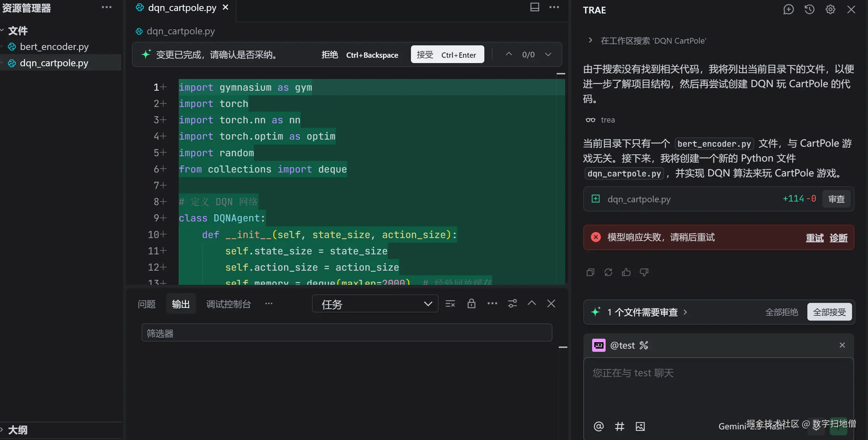This screenshot has height=440, width=868.
Task: Switch to the 问题 tab
Action: point(146,304)
